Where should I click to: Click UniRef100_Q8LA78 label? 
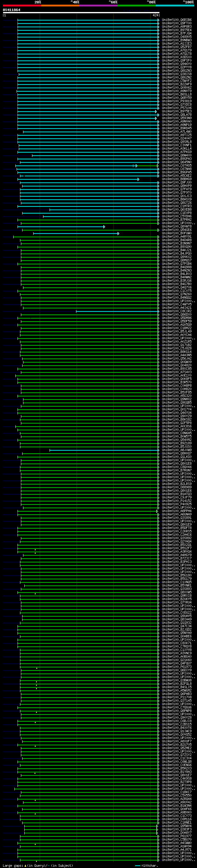click(177, 115)
